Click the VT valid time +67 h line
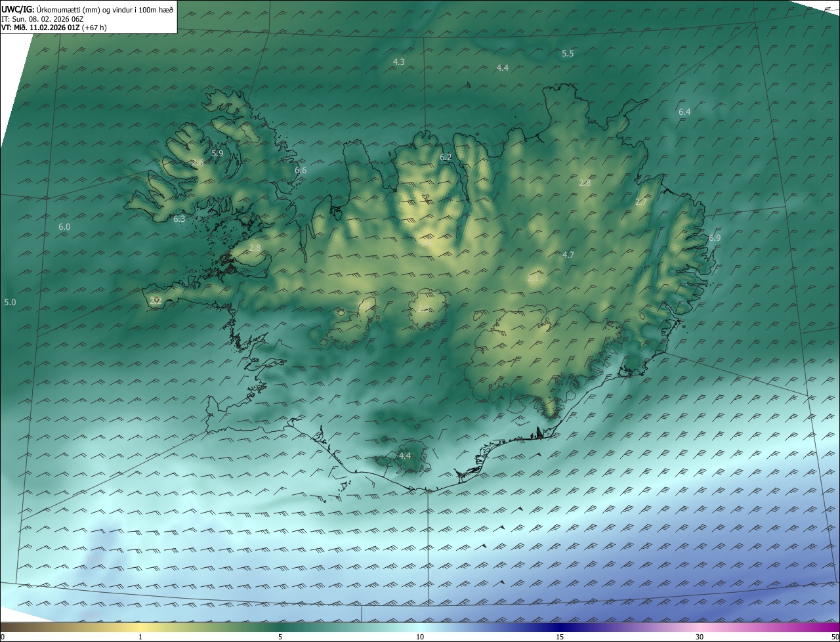This screenshot has width=840, height=642. (x=54, y=28)
